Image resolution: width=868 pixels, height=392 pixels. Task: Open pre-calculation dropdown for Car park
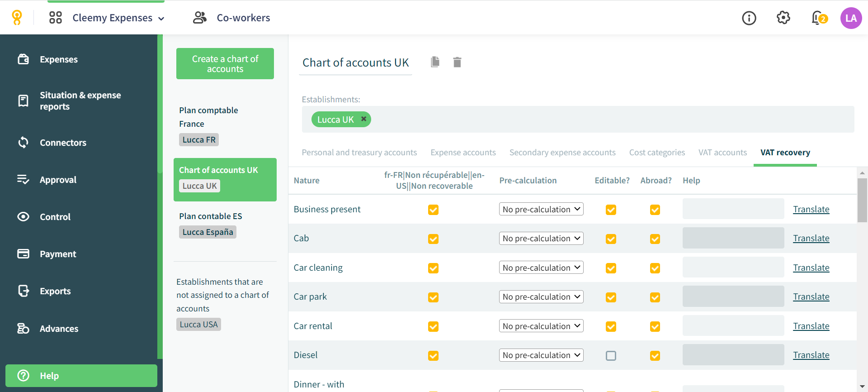point(541,296)
